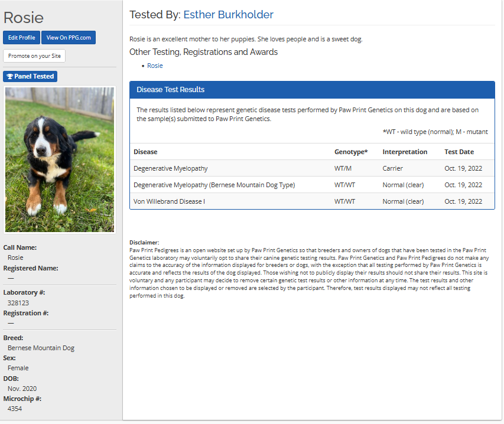Open Esther Burkholder's profile link
This screenshot has width=504, height=424.
click(x=228, y=15)
